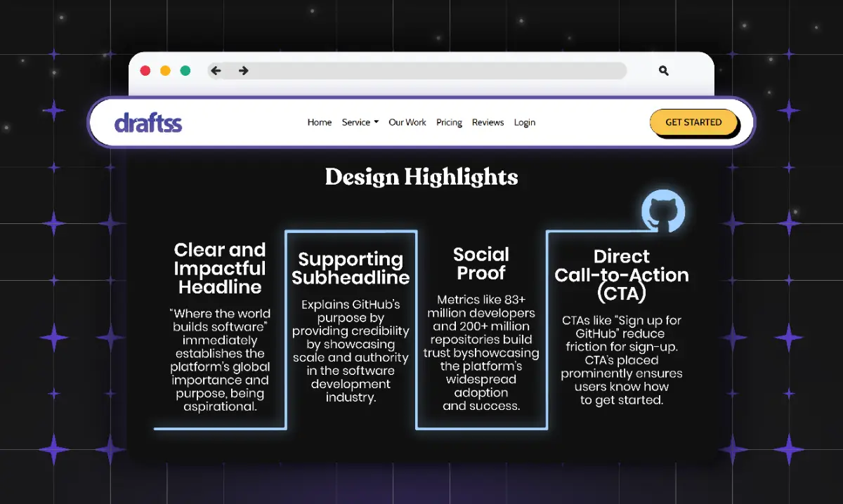Click the green browser window dot

185,71
